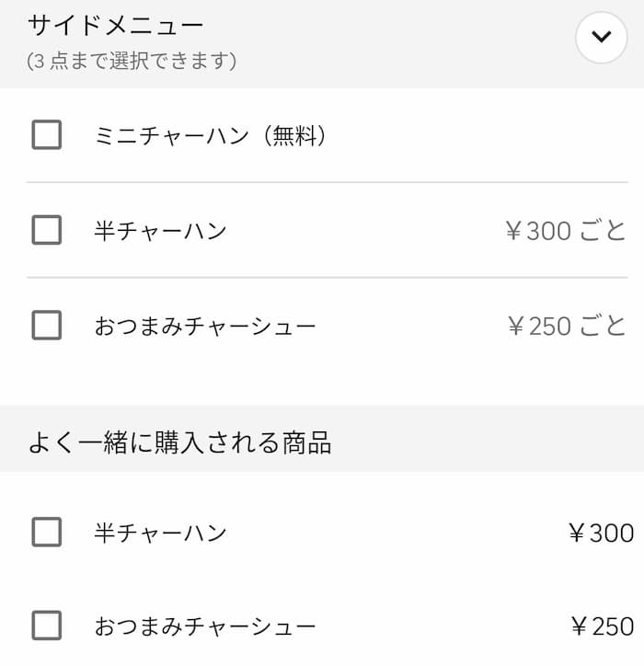This screenshot has width=644, height=666.
Task: Click the ¥300 ごと price
Action: coord(566,230)
